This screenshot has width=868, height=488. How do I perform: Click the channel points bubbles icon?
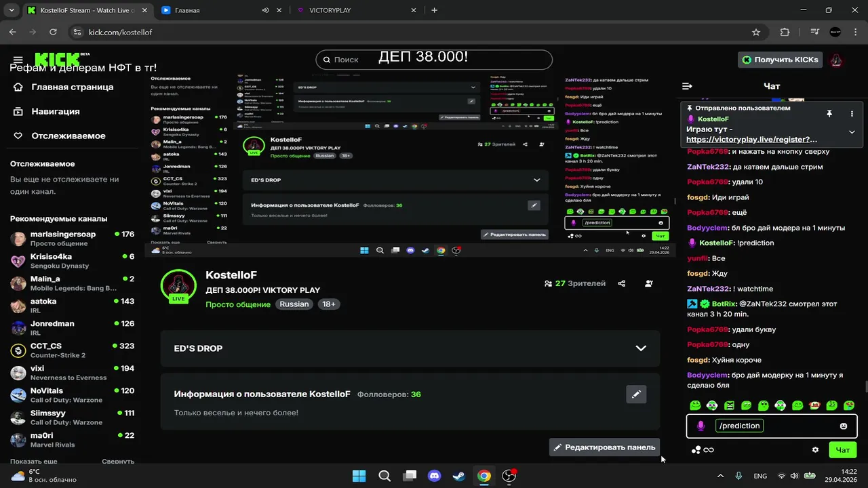tap(696, 449)
